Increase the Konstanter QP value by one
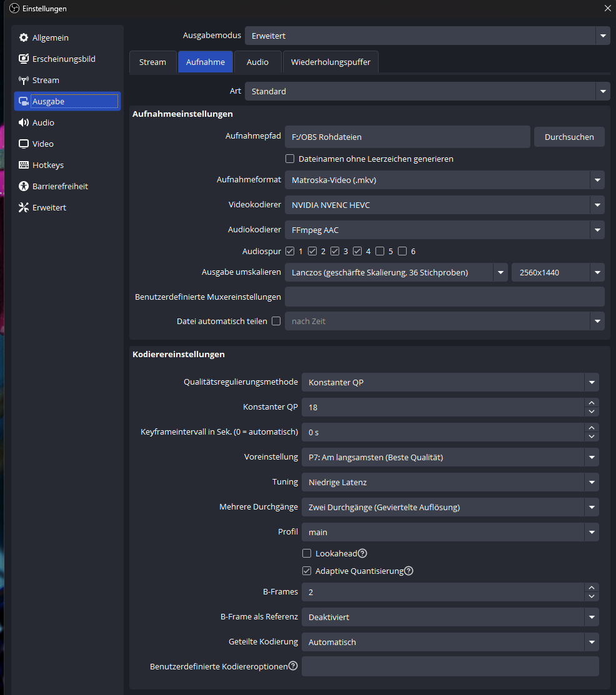Screen dimensions: 616x695 (x=592, y=403)
